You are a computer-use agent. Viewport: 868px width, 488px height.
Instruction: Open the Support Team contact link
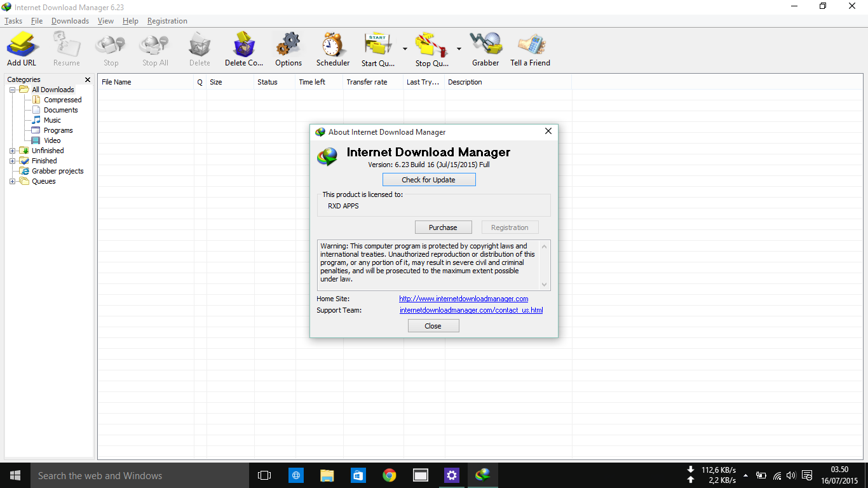471,310
